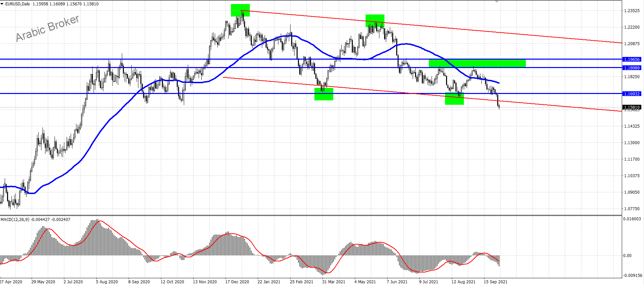Screen dimensions: 644x288
Task: Open the dropdown arrow beside EURUSD,Daily
Action: coord(2,4)
